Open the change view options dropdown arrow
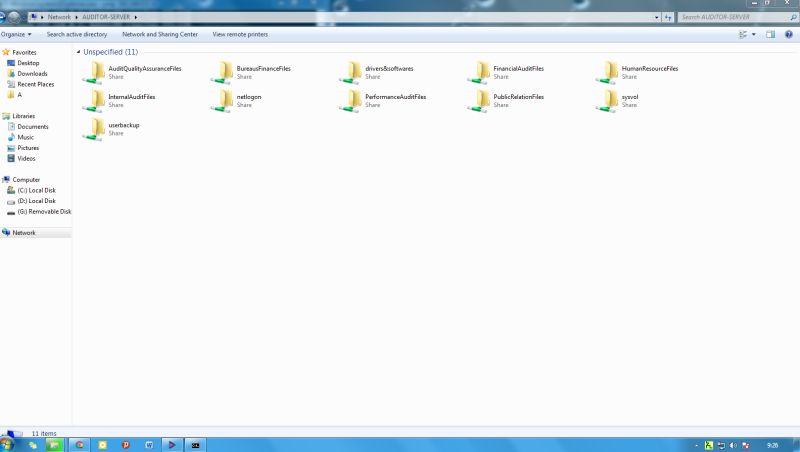Screen dimensions: 800x452 pyautogui.click(x=754, y=35)
